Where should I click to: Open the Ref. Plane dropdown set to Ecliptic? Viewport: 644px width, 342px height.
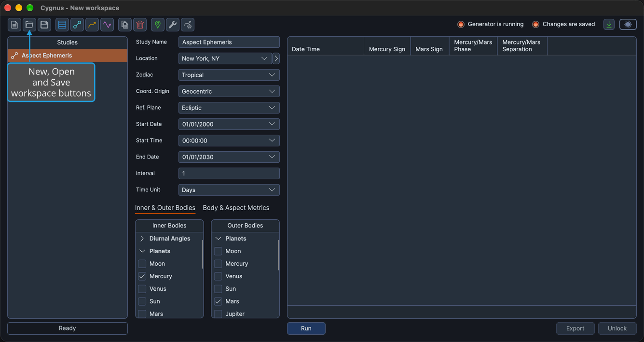pyautogui.click(x=229, y=108)
